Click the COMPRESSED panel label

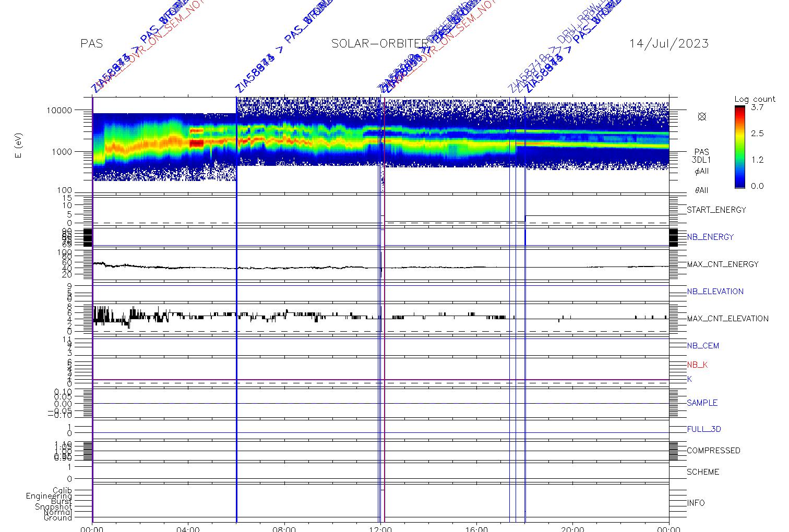(x=713, y=451)
